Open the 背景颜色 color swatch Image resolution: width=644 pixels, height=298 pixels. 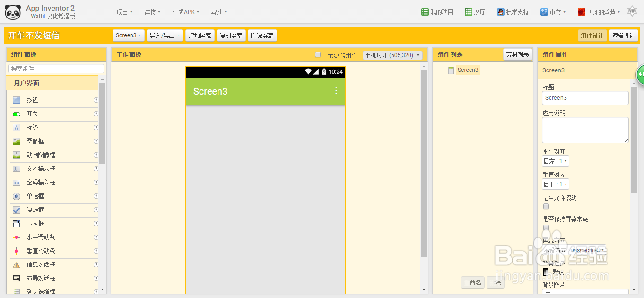tap(546, 272)
